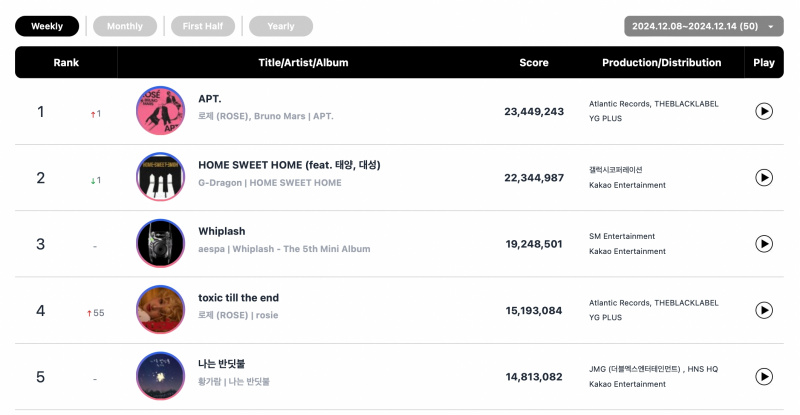
Task: Open the Whiplash song title link
Action: 221,231
